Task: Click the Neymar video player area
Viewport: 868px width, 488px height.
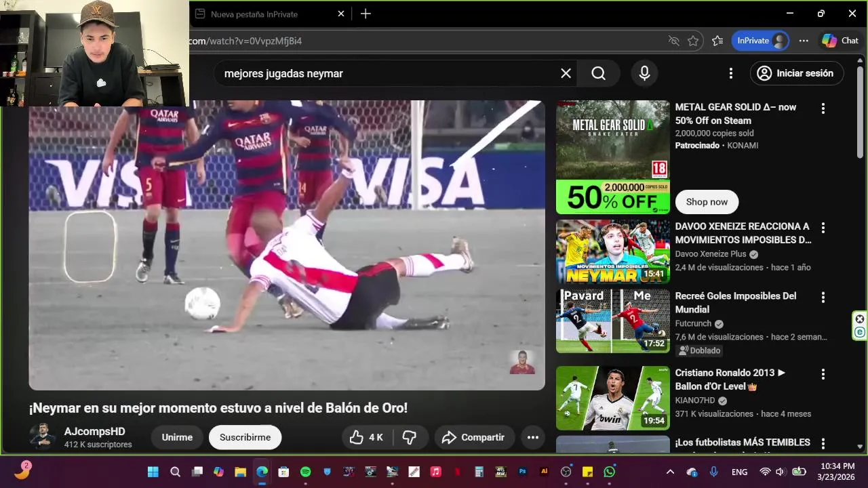Action: click(x=287, y=245)
